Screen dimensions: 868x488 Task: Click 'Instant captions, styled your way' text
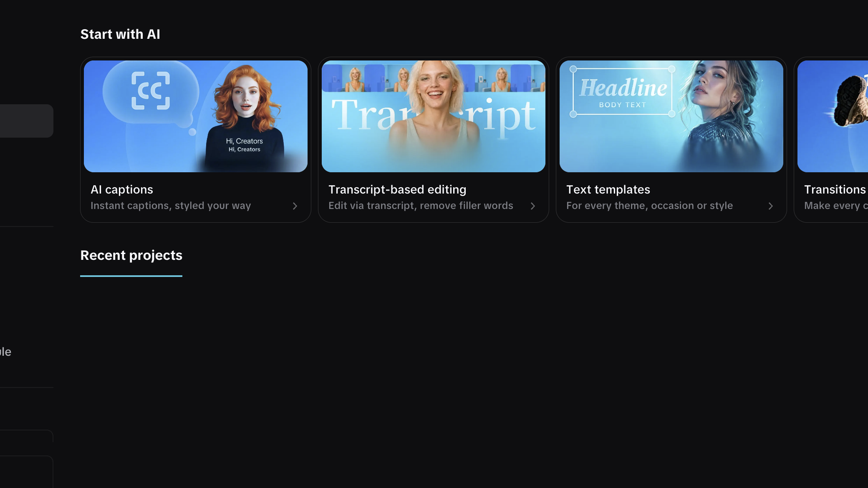click(171, 206)
